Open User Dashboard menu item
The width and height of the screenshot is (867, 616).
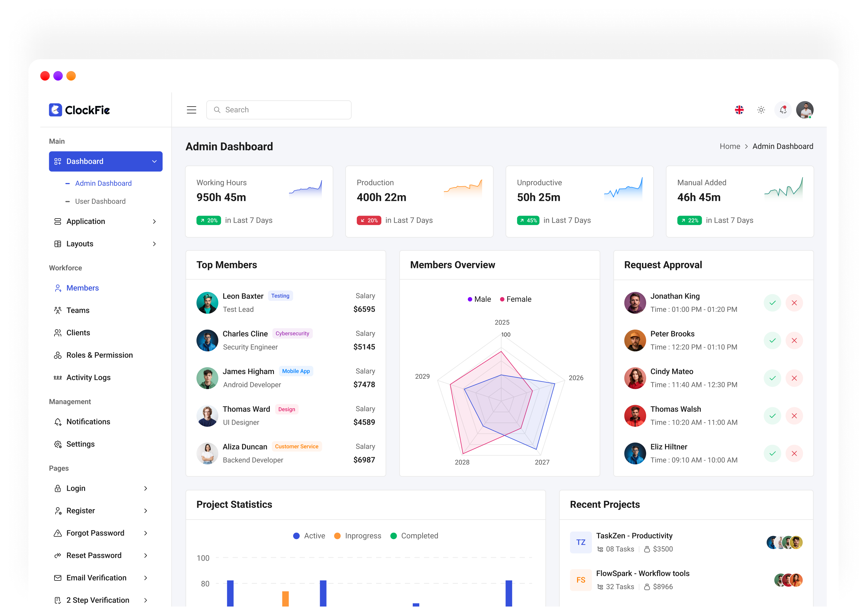pos(100,201)
